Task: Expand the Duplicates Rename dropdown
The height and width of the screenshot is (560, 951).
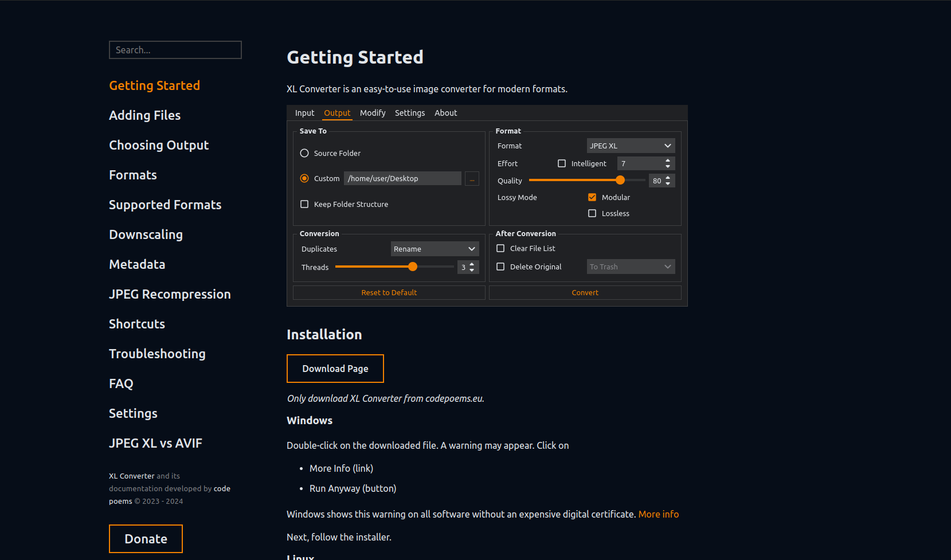Action: coord(435,249)
